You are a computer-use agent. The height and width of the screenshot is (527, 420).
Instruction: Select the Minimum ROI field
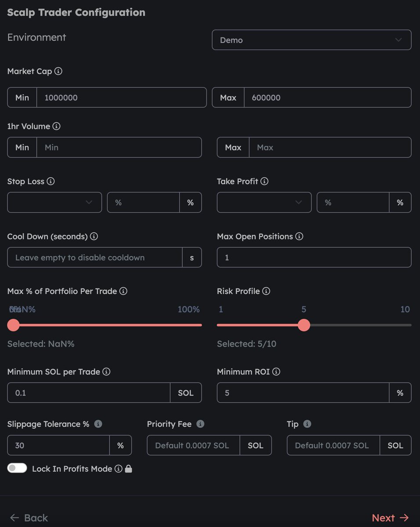pyautogui.click(x=303, y=393)
